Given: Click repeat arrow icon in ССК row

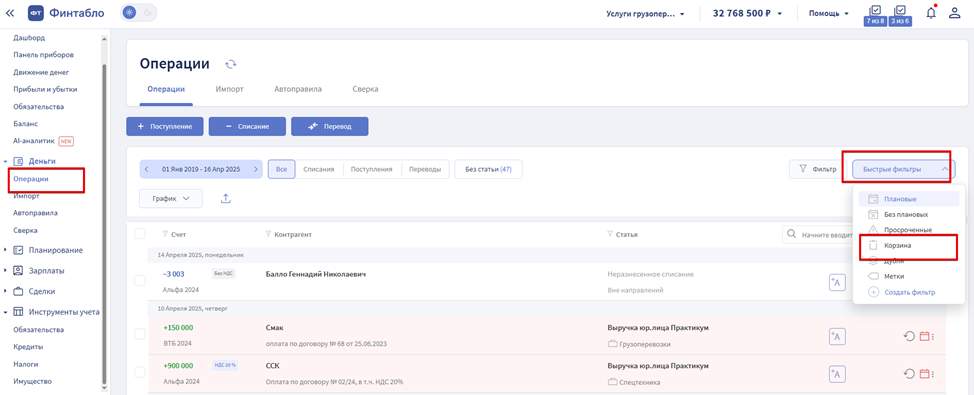Looking at the screenshot, I should (909, 374).
